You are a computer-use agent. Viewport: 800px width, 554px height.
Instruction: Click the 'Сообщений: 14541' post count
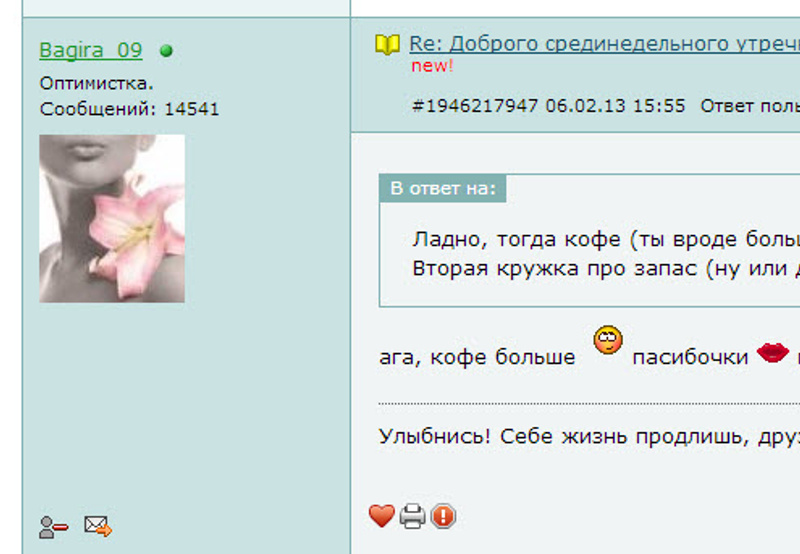129,109
